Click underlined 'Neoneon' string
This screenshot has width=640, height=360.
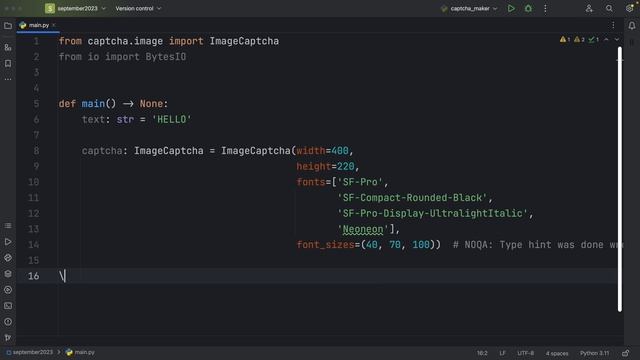[x=363, y=229]
